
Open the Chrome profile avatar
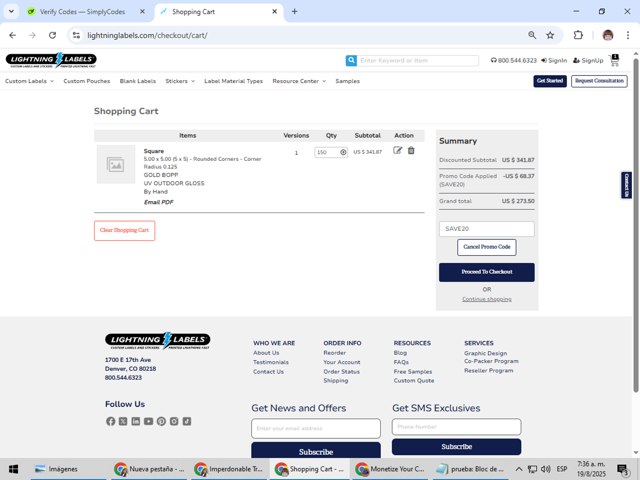pyautogui.click(x=608, y=35)
